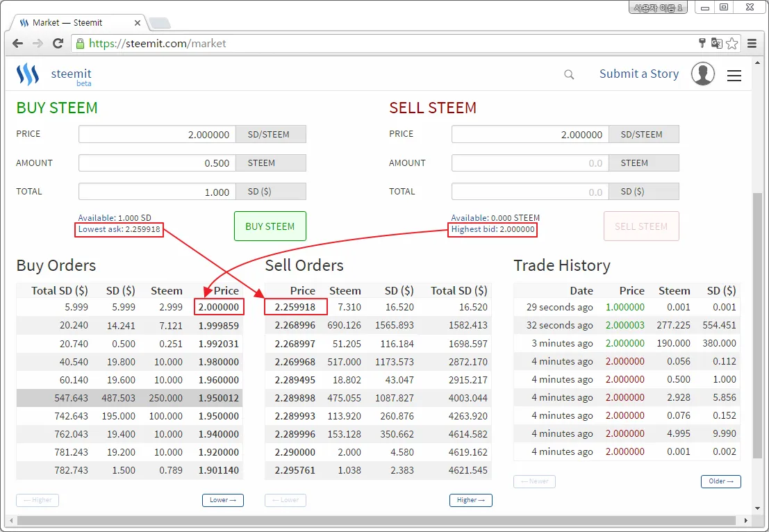Screen dimensions: 769x532
Task: Select sell order price 2.268996
Action: click(x=295, y=325)
